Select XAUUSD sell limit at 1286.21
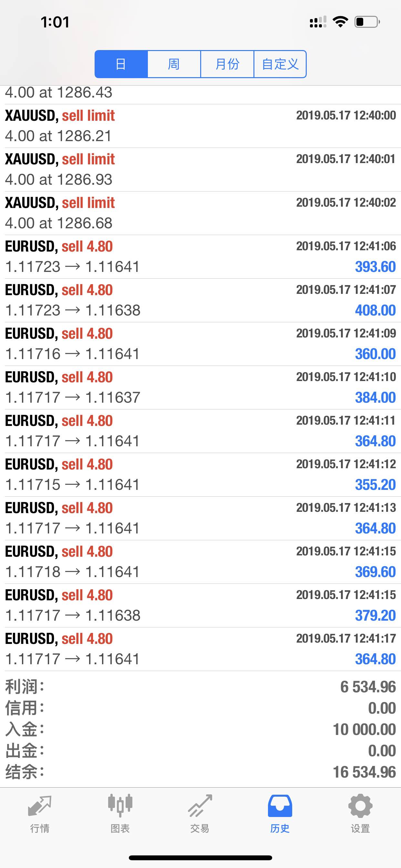The image size is (401, 868). coord(200,126)
